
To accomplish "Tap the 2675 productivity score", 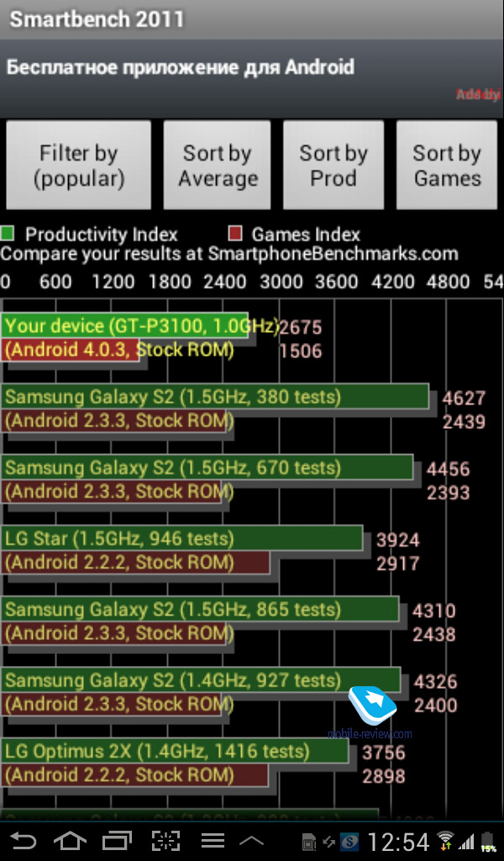I will [x=301, y=327].
